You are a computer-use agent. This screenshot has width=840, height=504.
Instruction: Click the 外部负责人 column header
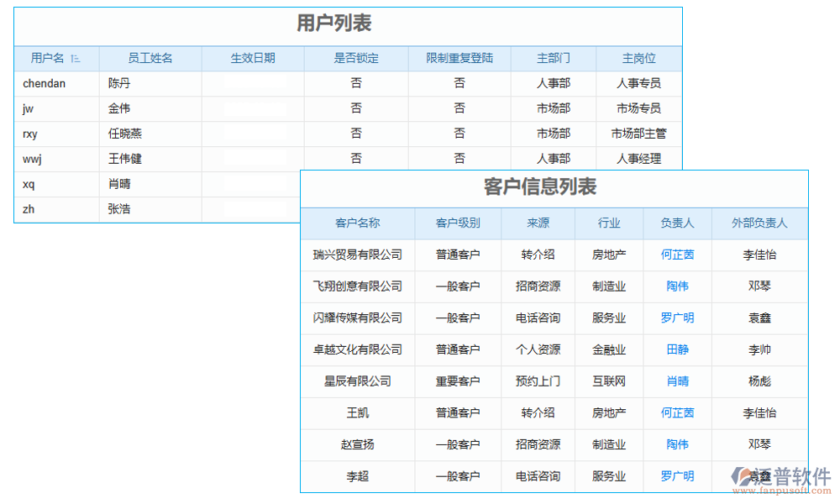point(759,223)
